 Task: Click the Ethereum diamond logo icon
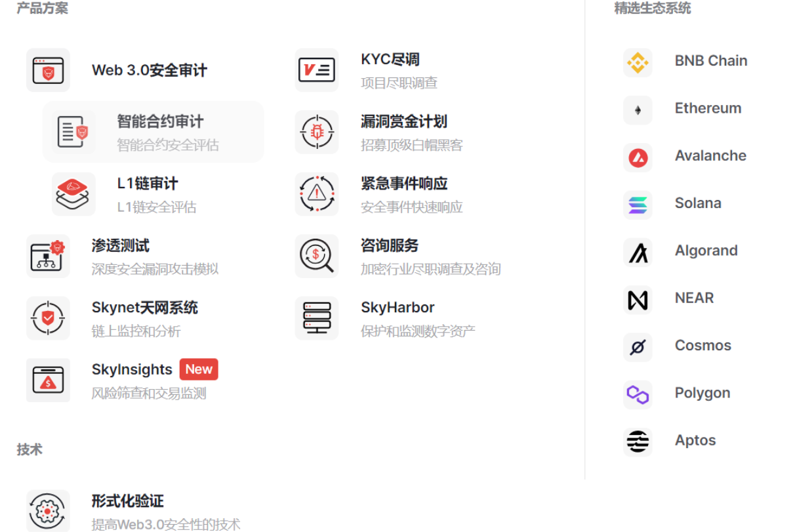tap(638, 110)
